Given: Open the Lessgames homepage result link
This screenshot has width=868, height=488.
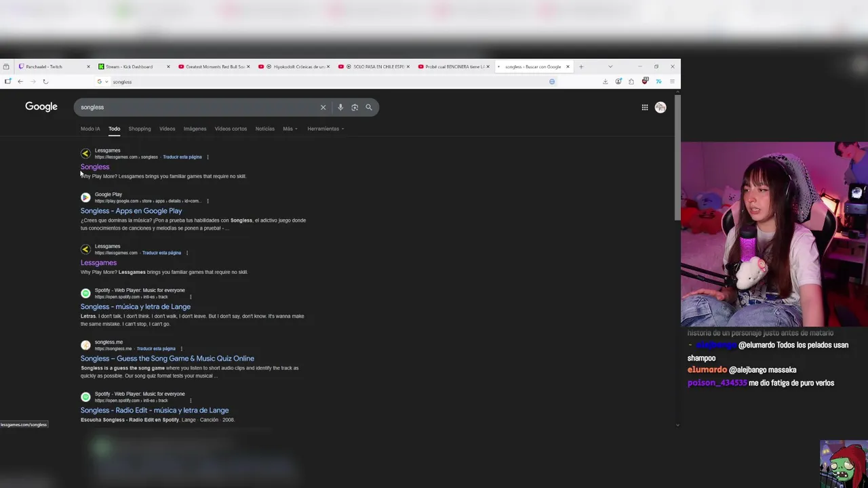Looking at the screenshot, I should pyautogui.click(x=98, y=263).
